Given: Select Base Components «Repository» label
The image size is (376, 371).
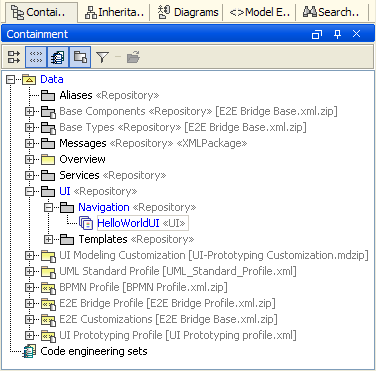Looking at the screenshot, I should click(x=136, y=111).
